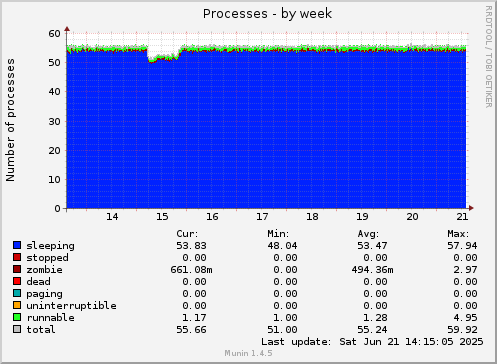Click the 'Avg:' column header
Screen dimensions: 497x364
(368, 234)
